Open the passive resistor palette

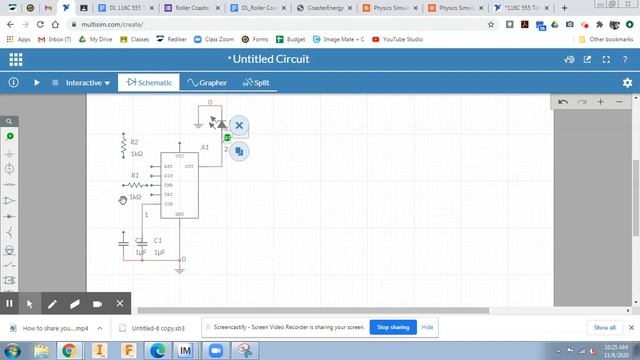pos(10,184)
